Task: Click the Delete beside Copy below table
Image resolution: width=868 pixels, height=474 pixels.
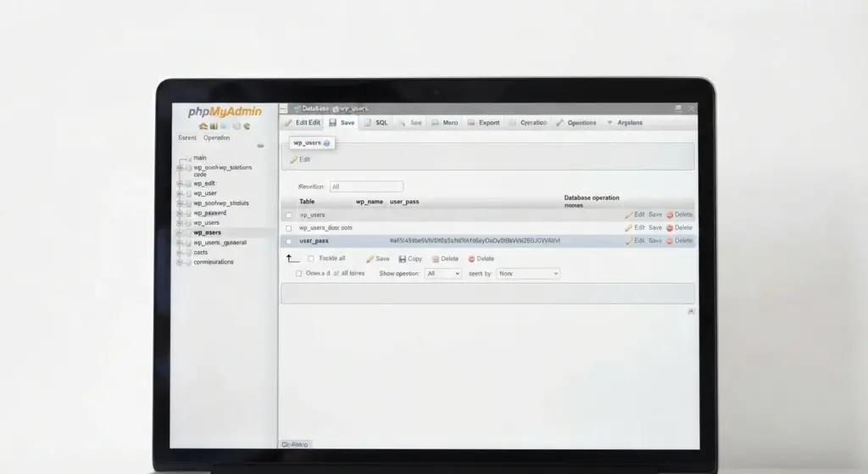Action: pos(445,259)
